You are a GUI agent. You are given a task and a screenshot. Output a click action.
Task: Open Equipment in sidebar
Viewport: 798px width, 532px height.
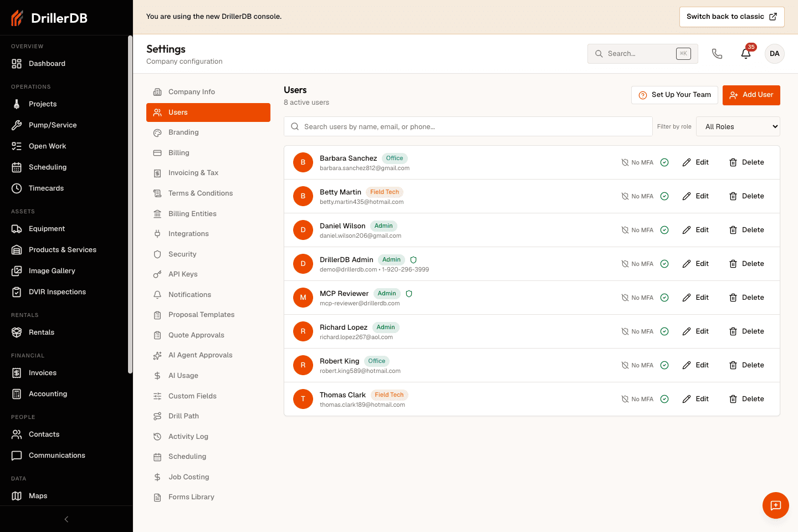[x=64, y=229]
